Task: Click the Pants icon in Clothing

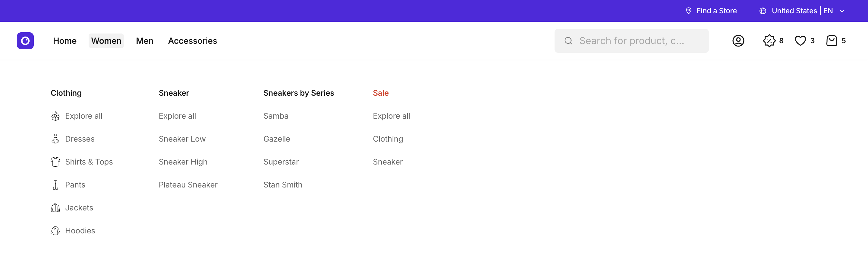Action: [x=55, y=185]
